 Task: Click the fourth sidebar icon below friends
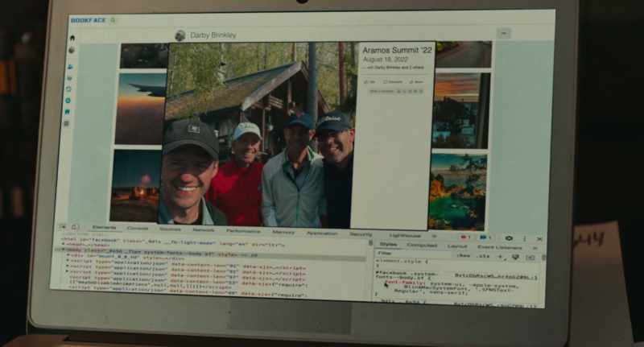pos(69,77)
